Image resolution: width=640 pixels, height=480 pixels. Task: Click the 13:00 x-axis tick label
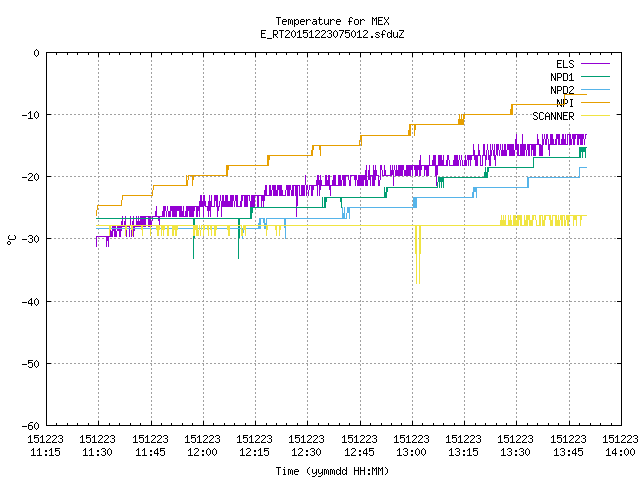tap(411, 452)
